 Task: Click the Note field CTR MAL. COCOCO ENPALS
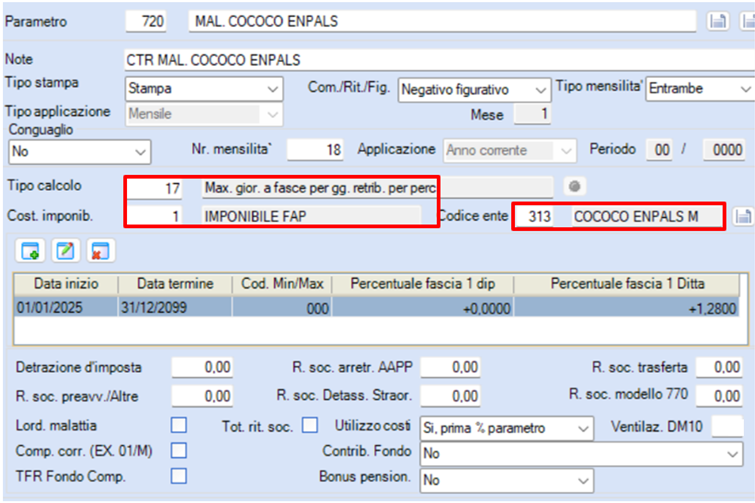click(439, 60)
